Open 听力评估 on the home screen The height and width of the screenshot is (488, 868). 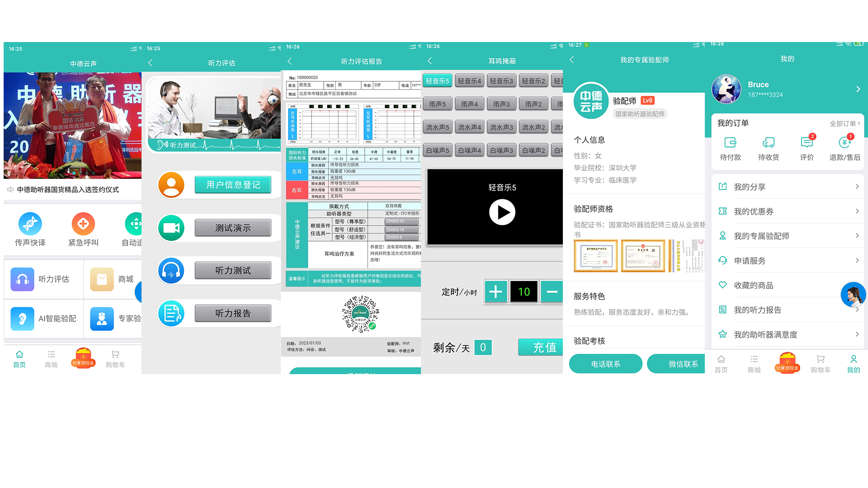(x=44, y=279)
